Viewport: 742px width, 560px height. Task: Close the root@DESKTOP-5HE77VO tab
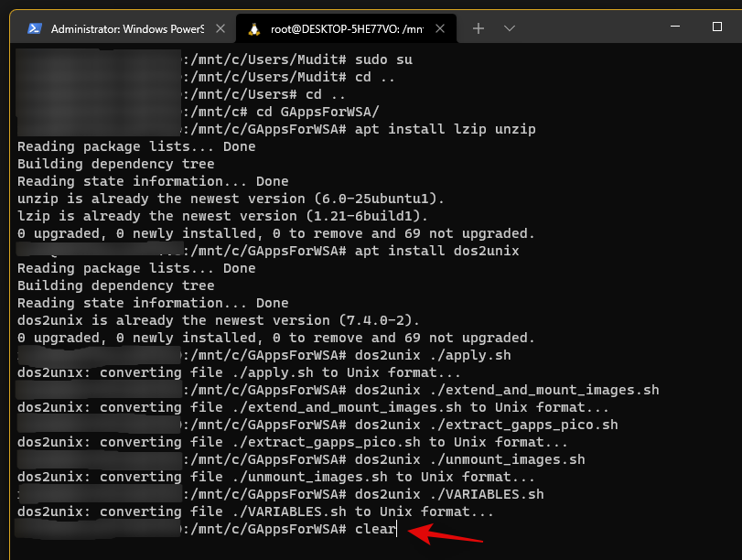tap(443, 28)
